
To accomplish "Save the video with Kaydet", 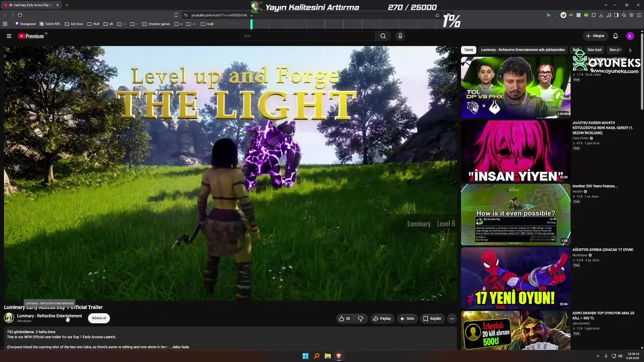I will click(x=432, y=318).
